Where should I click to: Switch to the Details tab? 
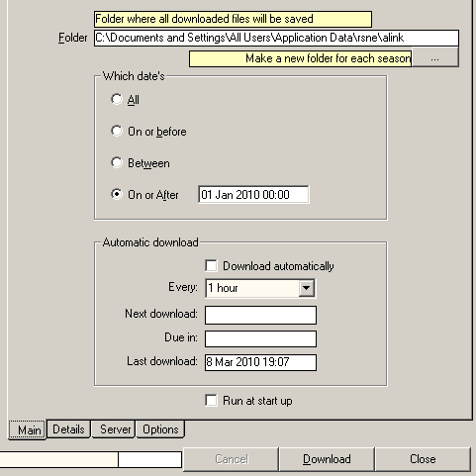click(x=68, y=429)
